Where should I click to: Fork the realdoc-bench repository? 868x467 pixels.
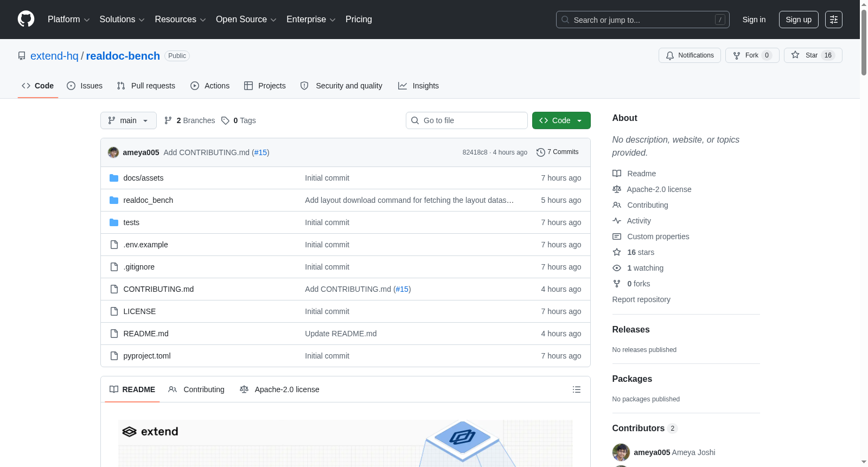point(752,55)
